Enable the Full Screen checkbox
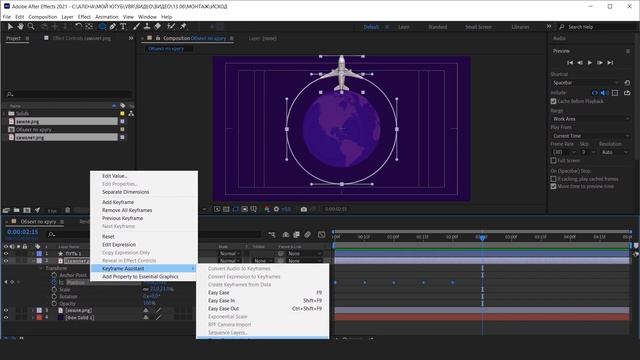Image resolution: width=640 pixels, height=360 pixels. click(553, 160)
